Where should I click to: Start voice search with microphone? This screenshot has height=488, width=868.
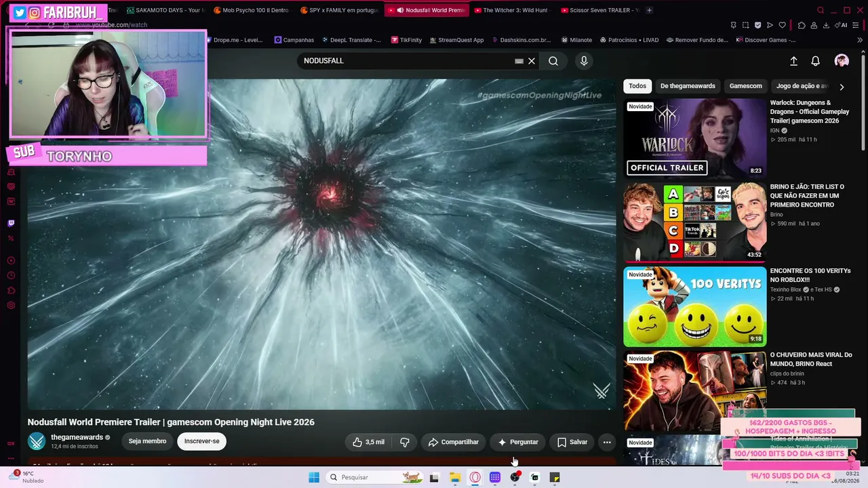point(584,61)
